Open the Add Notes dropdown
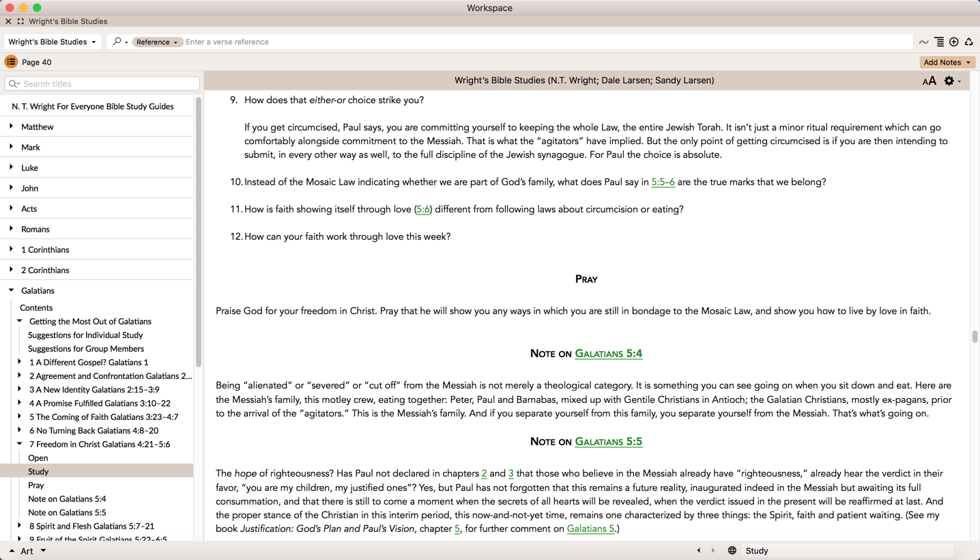980x560 pixels. pos(947,62)
